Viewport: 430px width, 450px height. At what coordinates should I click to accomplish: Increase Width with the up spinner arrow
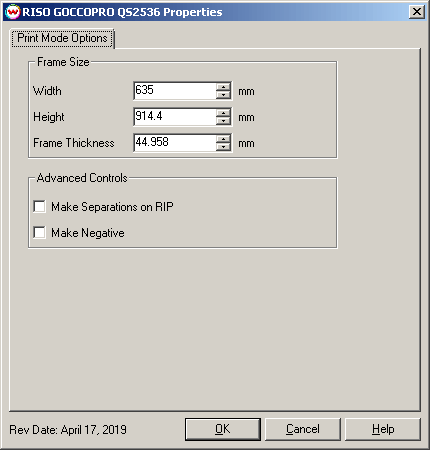tap(223, 87)
